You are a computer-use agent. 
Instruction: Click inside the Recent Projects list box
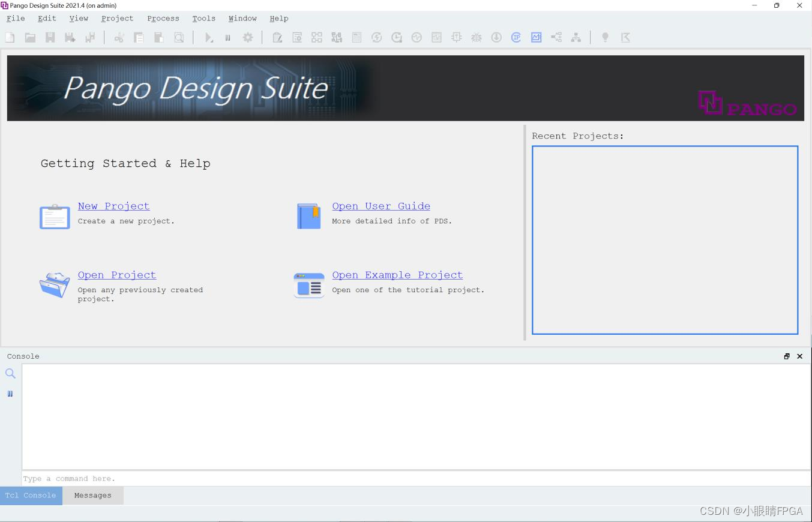tap(665, 240)
